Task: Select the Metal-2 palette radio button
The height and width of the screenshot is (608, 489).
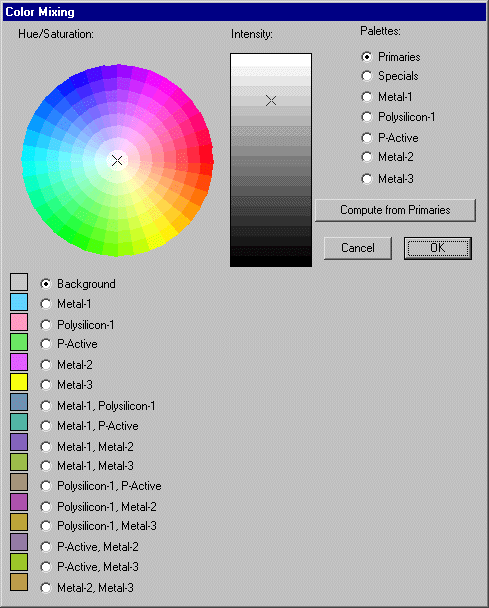Action: pos(366,157)
